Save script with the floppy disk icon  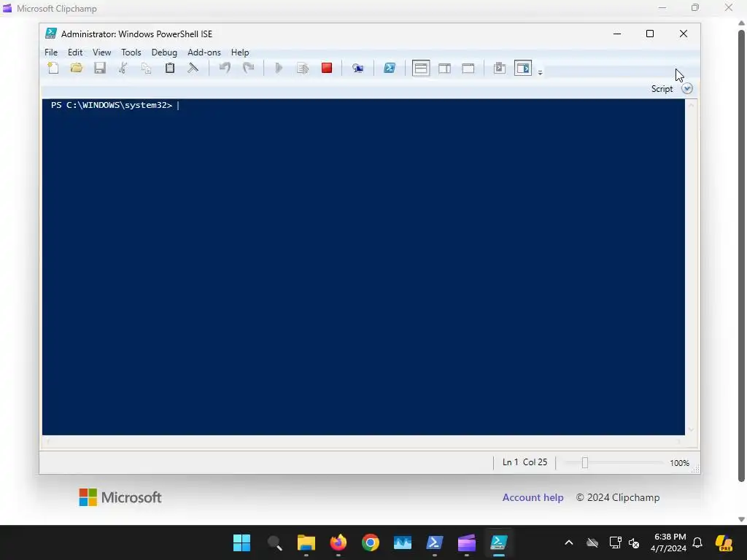pyautogui.click(x=99, y=68)
